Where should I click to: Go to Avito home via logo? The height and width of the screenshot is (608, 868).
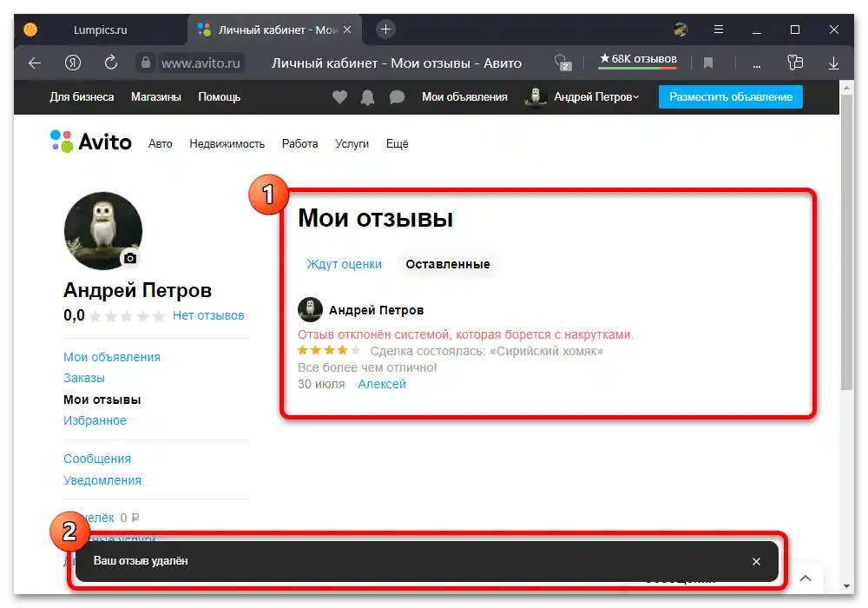coord(91,142)
